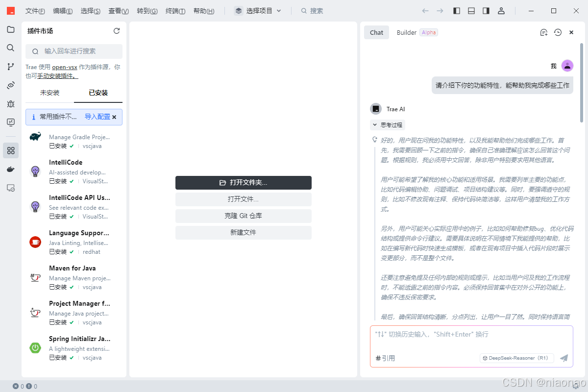Select the IntelliCode API Us... plugin title
This screenshot has height=392, width=588.
[79, 197]
